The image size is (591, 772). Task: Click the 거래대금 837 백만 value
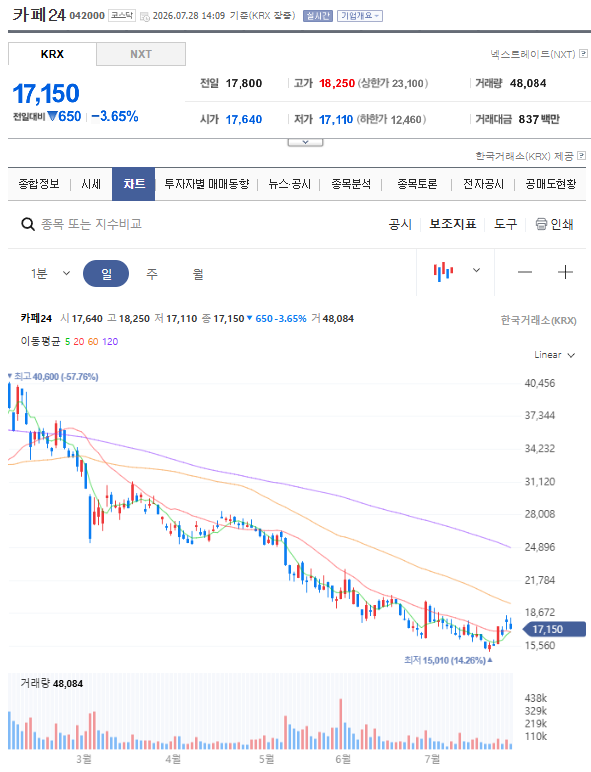tap(539, 119)
